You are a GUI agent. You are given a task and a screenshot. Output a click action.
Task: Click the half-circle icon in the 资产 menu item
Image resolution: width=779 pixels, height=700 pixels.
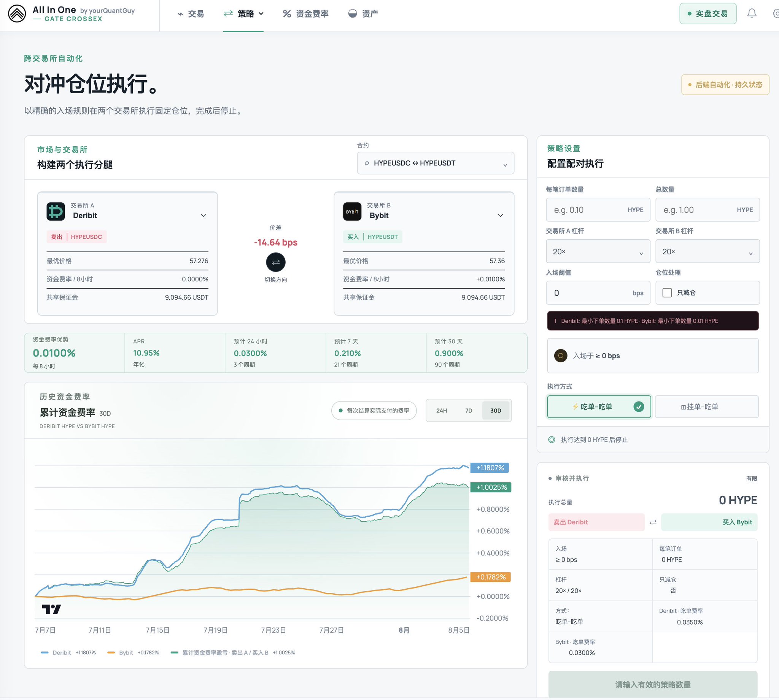[352, 14]
